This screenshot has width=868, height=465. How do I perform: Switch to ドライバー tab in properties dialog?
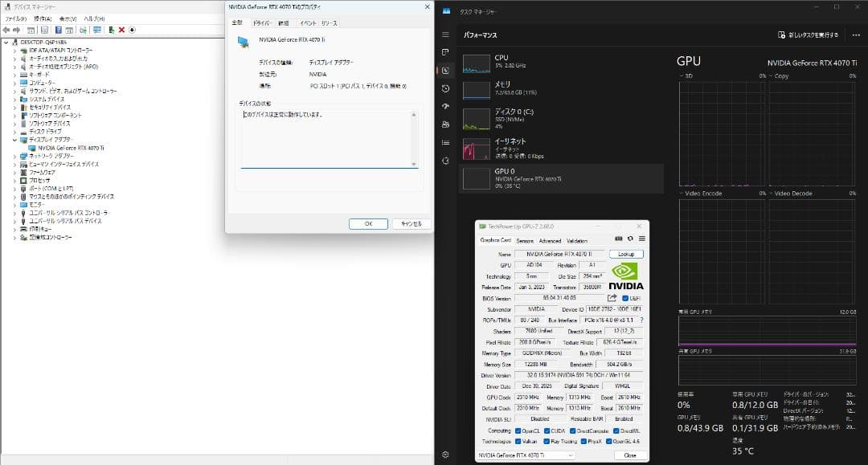click(262, 23)
